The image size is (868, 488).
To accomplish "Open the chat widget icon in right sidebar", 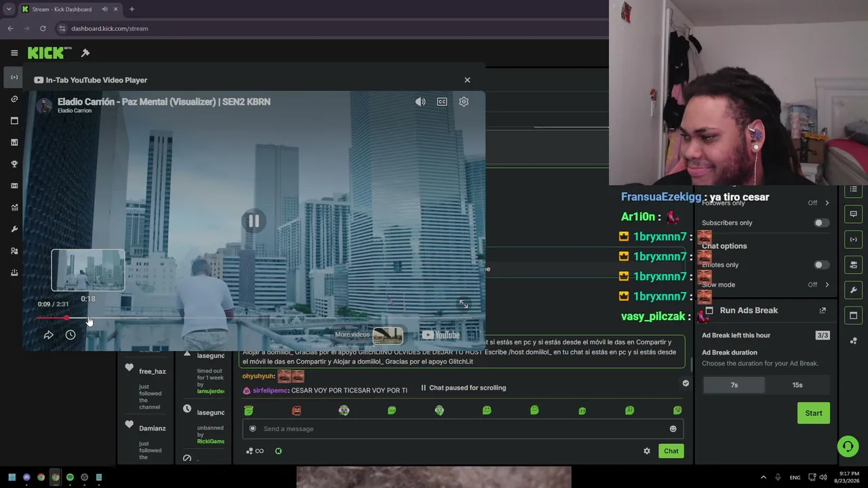I will click(854, 214).
